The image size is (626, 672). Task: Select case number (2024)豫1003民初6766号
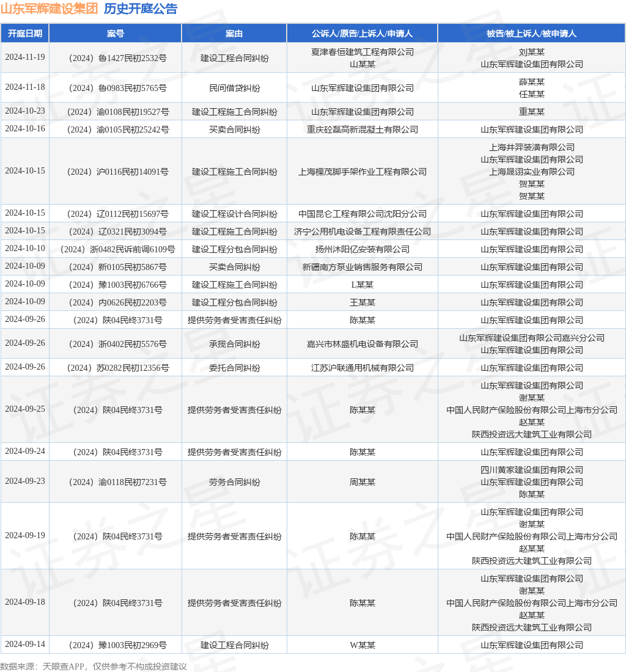[117, 285]
